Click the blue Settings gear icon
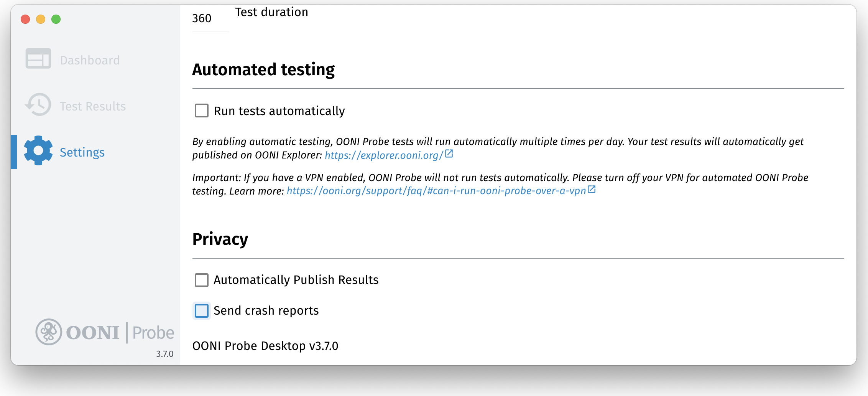 38,151
